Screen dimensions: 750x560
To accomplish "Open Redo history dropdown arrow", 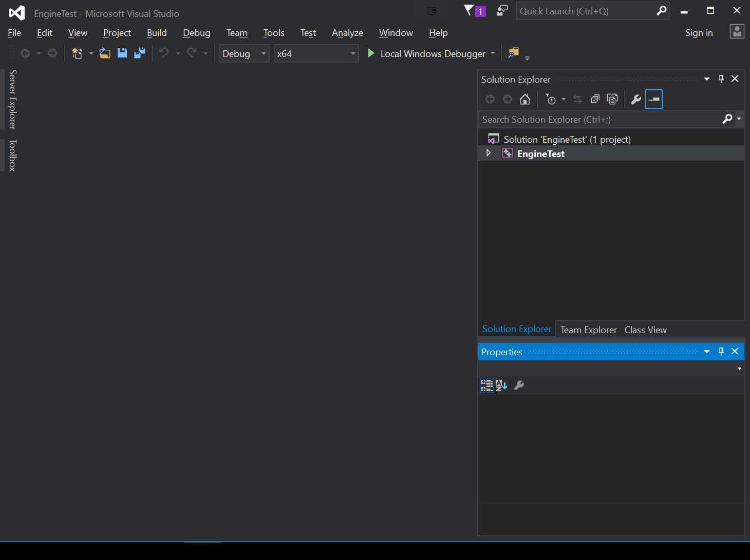I will (x=205, y=53).
